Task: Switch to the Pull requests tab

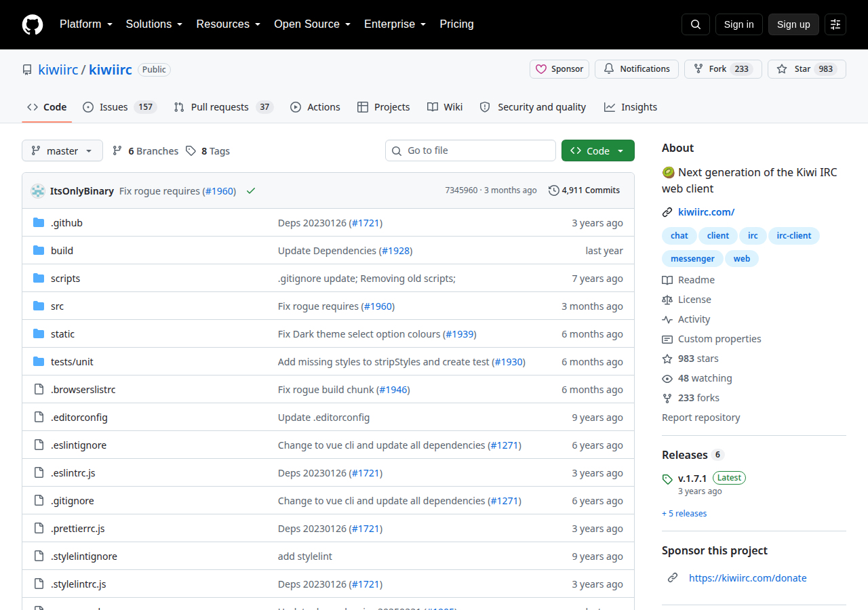Action: pyautogui.click(x=223, y=107)
